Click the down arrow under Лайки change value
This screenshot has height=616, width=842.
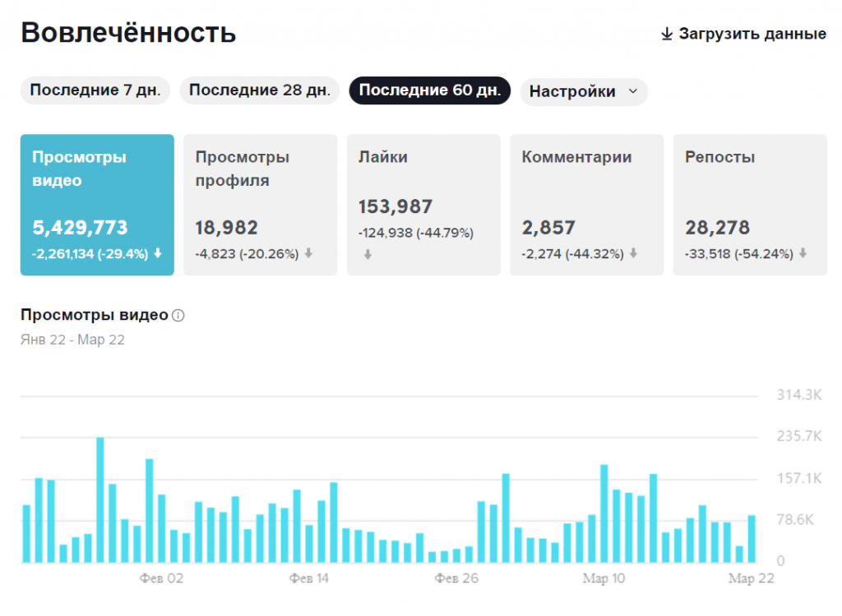coord(368,255)
